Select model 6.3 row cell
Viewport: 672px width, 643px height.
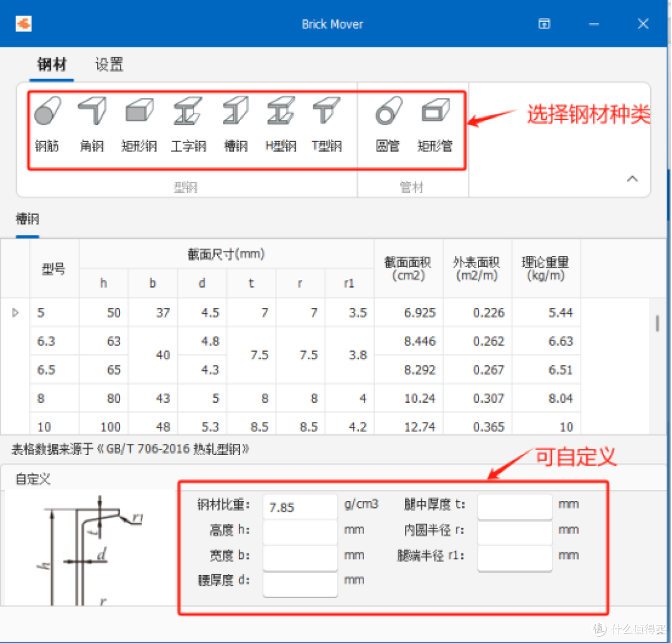[x=54, y=341]
